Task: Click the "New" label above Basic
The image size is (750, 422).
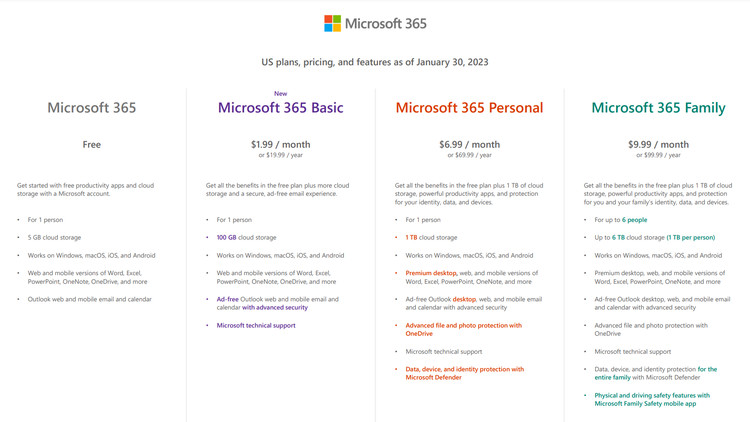Action: point(280,93)
